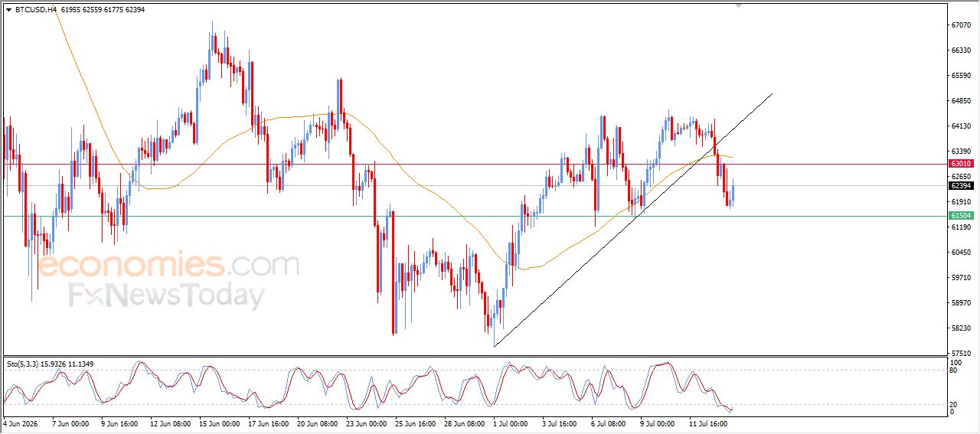Select the red 63010 price label
Screen dimensions: 980x434
click(x=961, y=164)
